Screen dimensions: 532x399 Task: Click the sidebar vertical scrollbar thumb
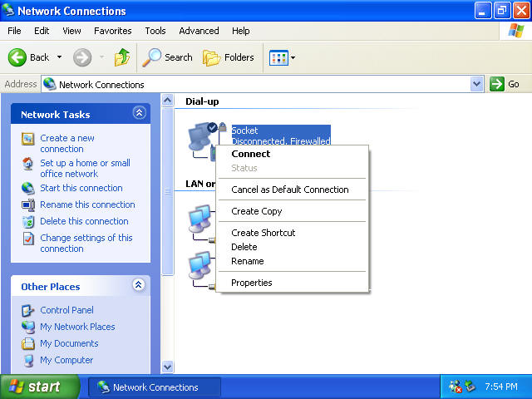168,191
